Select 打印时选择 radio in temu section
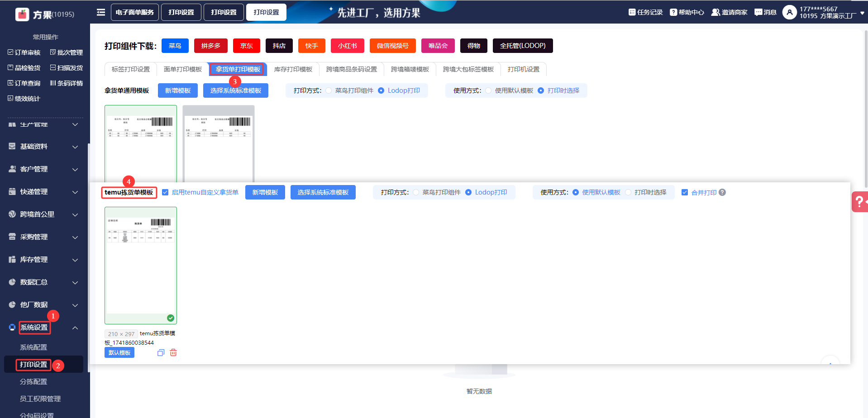Screen dimensions: 868x418 (628, 192)
